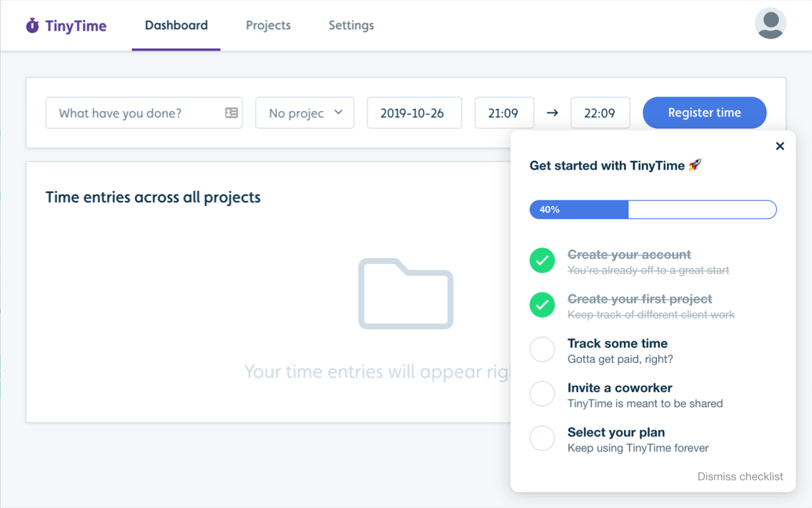Check the Select your plan circle
812x508 pixels.
(x=543, y=438)
